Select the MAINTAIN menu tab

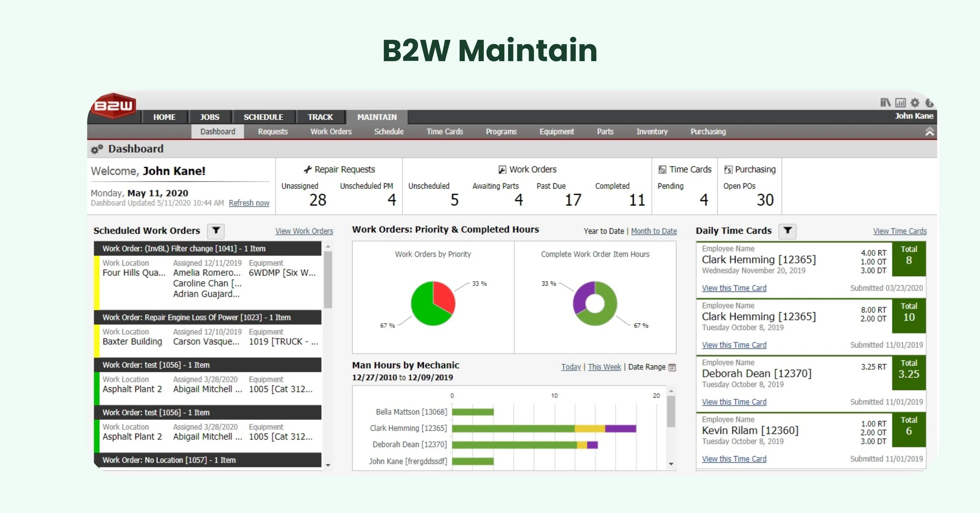pyautogui.click(x=377, y=117)
